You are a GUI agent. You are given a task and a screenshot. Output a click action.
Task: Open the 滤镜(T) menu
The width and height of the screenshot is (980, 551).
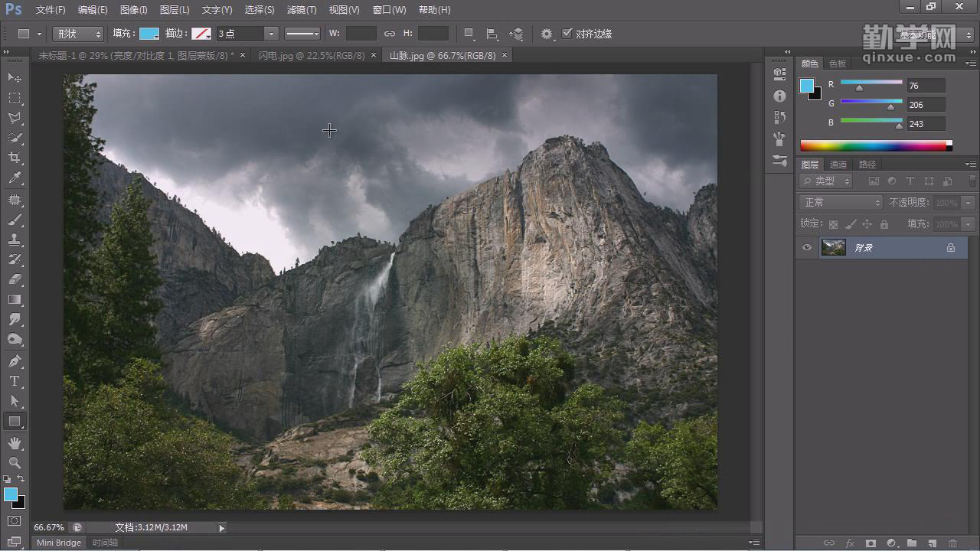pos(302,10)
